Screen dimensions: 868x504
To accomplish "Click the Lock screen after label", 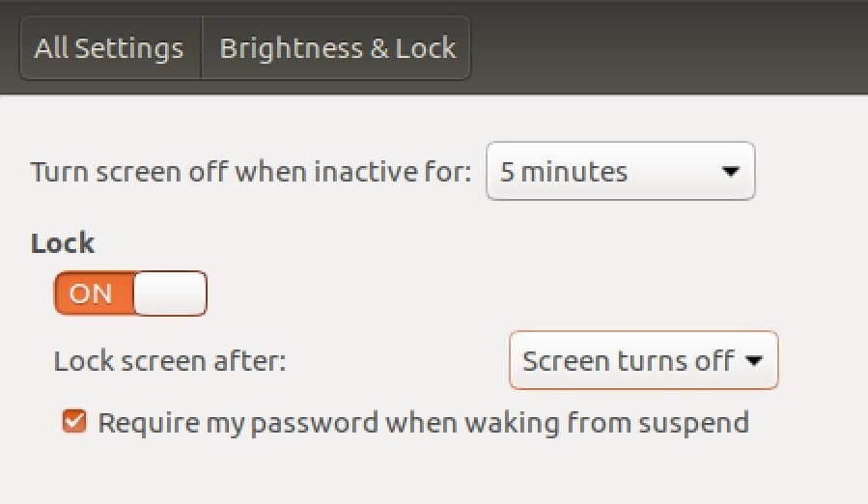I will coord(170,361).
